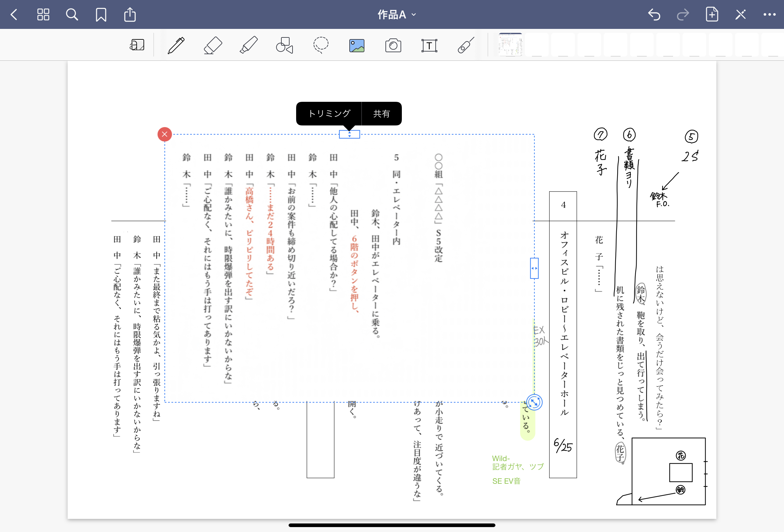Open the more options menu
Image resolution: width=784 pixels, height=532 pixels.
770,14
